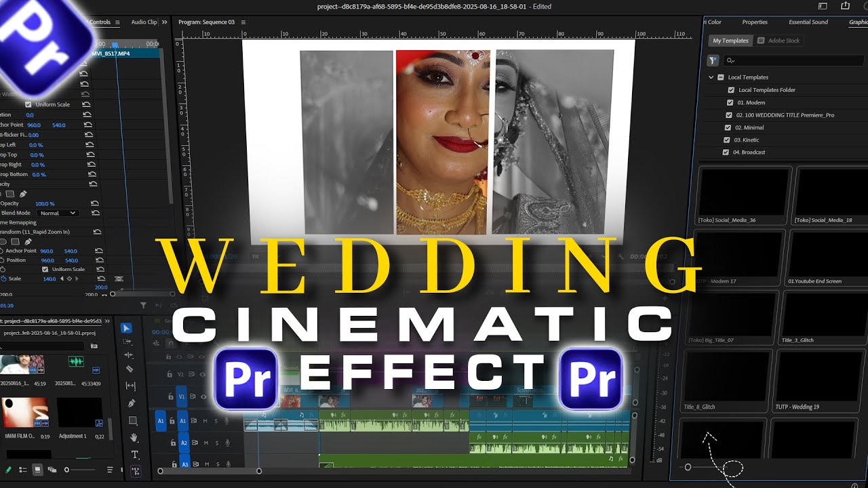Select the Rectangle tool
This screenshot has width=868, height=488.
tap(133, 420)
